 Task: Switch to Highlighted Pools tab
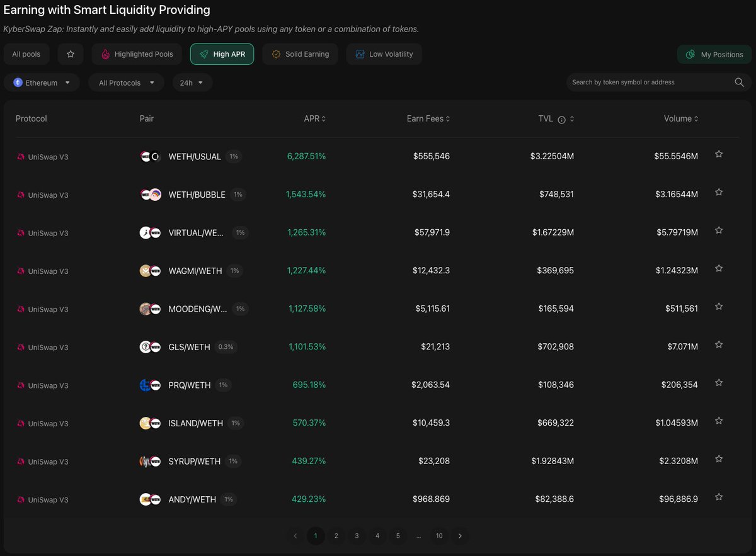(x=137, y=54)
